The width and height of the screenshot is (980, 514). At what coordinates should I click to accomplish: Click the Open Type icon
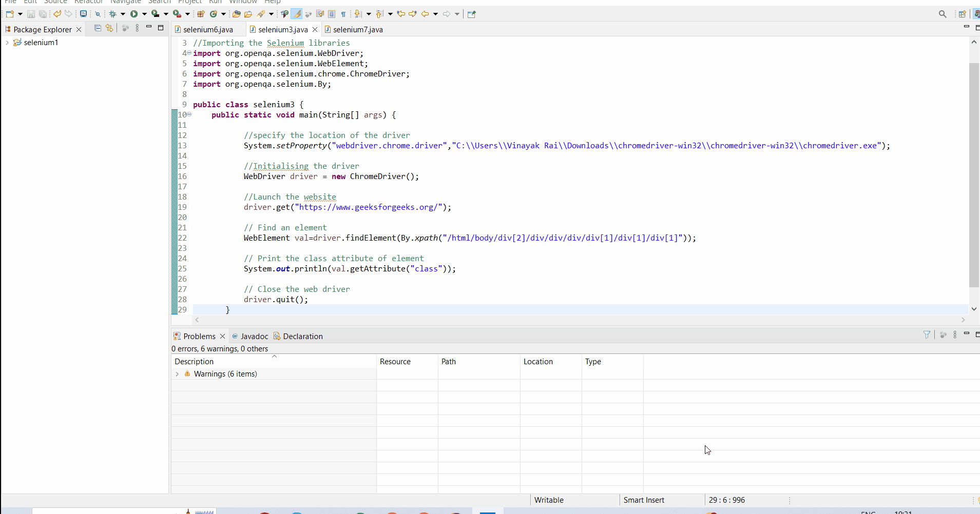pyautogui.click(x=237, y=14)
